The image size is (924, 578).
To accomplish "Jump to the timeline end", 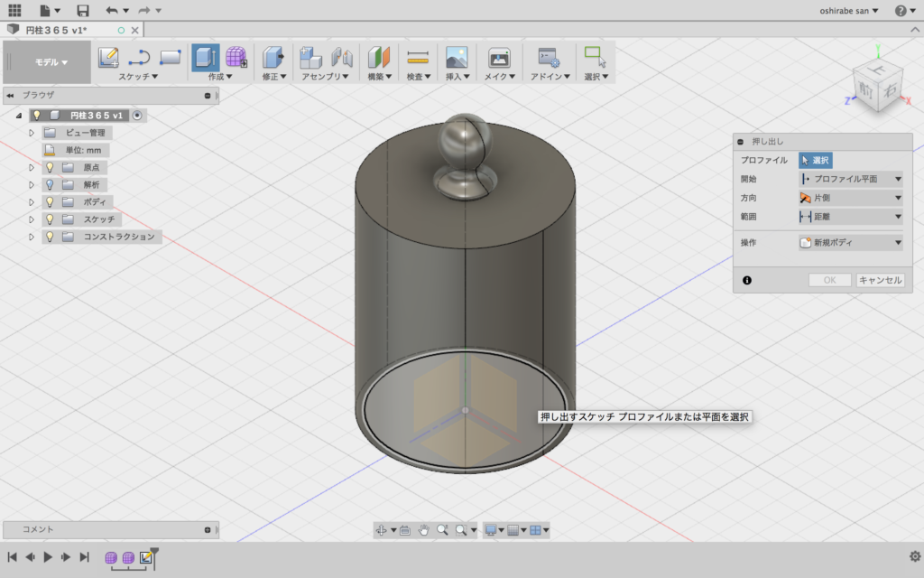I will coord(84,556).
